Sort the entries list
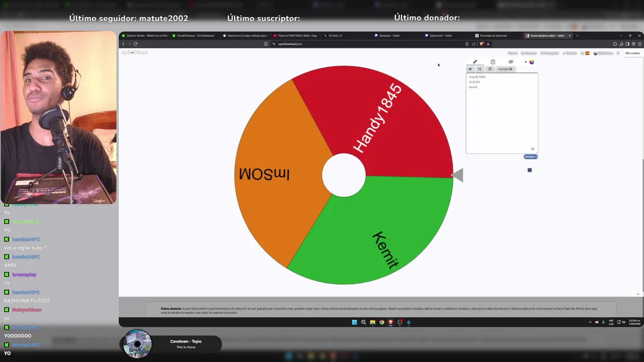 (479, 69)
